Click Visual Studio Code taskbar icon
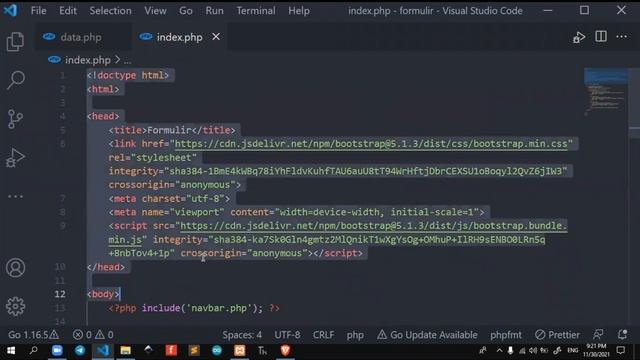Viewport: 640px width, 360px height. coord(102,350)
